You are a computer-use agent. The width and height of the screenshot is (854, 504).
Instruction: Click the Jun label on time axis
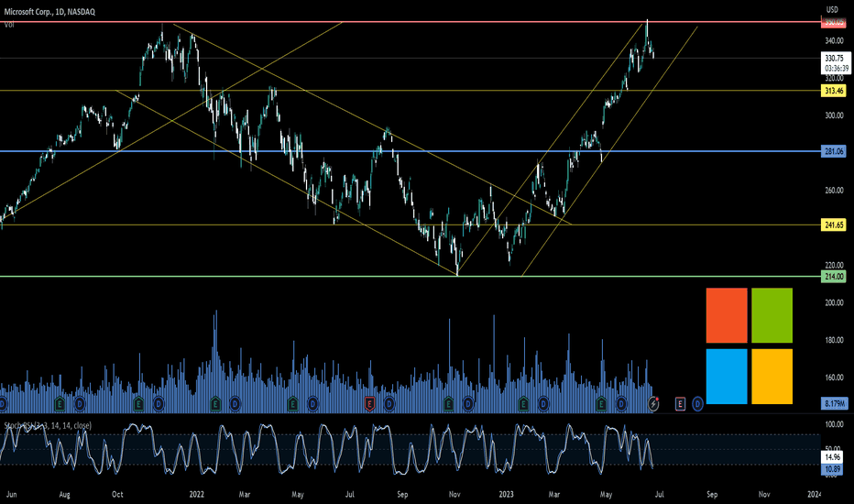(x=11, y=495)
